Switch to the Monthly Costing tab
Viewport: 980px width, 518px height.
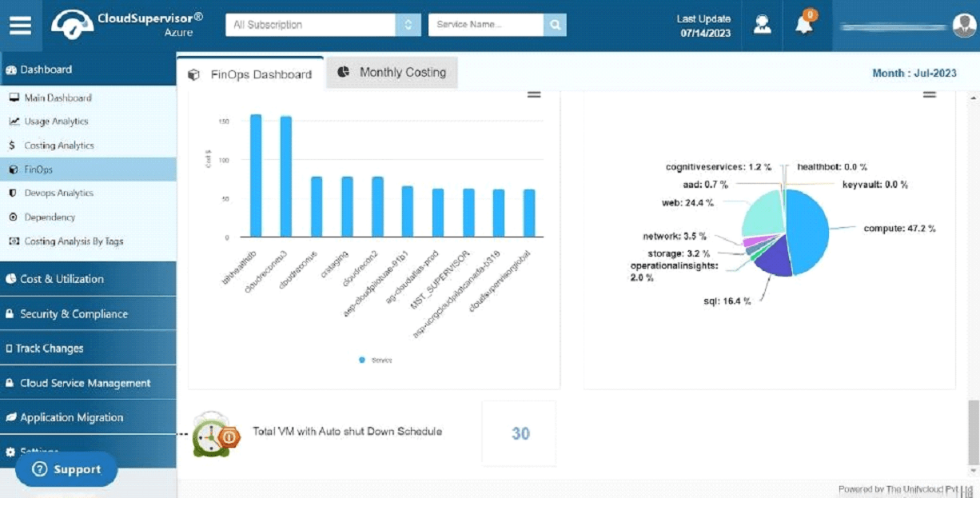392,73
